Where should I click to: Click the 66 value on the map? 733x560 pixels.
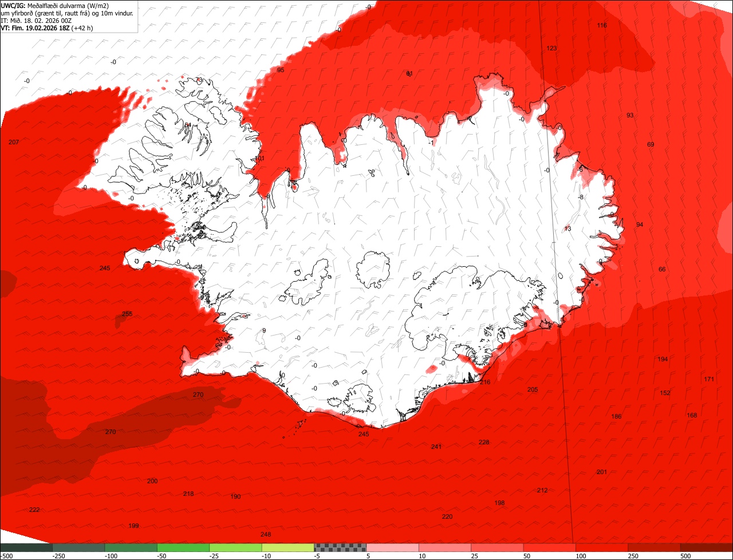(662, 269)
